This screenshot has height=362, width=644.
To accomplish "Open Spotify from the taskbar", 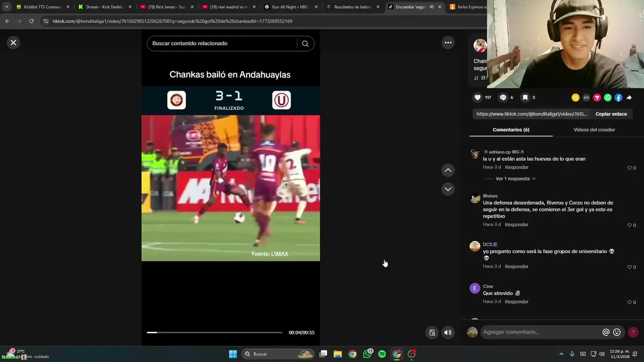I will pos(382,354).
